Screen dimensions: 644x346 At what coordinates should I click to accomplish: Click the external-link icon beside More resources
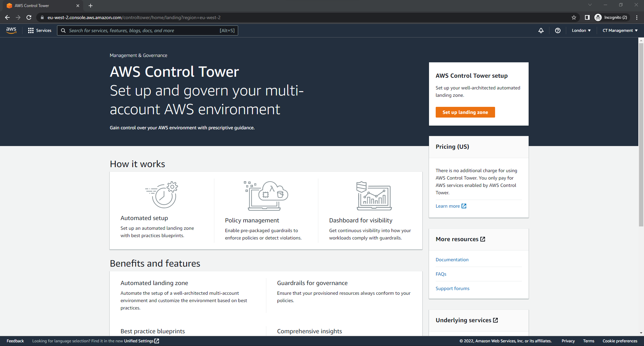click(483, 239)
